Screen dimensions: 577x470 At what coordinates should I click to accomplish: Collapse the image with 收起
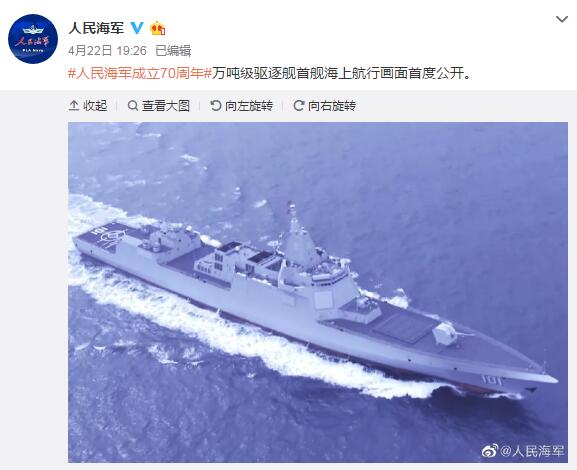[x=88, y=106]
